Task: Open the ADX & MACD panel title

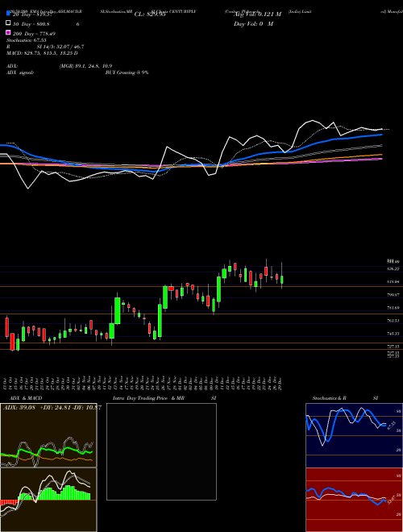Action: 26,398
